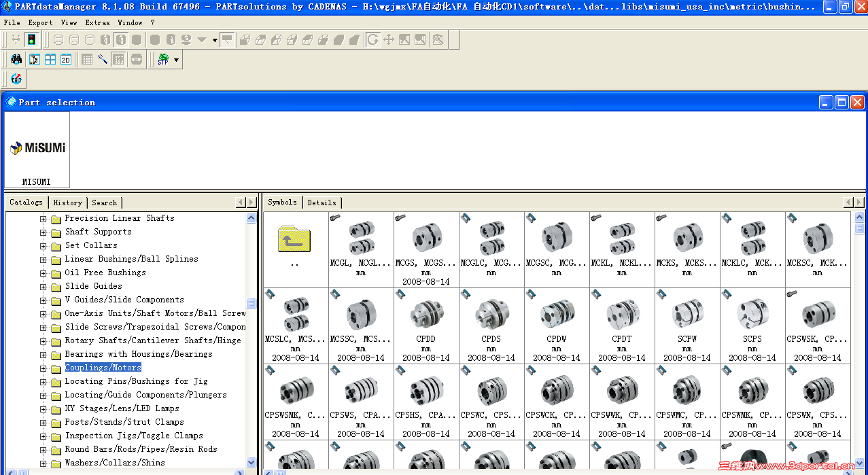Export with the STP icon
Screen dimensions: 868x475
click(x=162, y=59)
